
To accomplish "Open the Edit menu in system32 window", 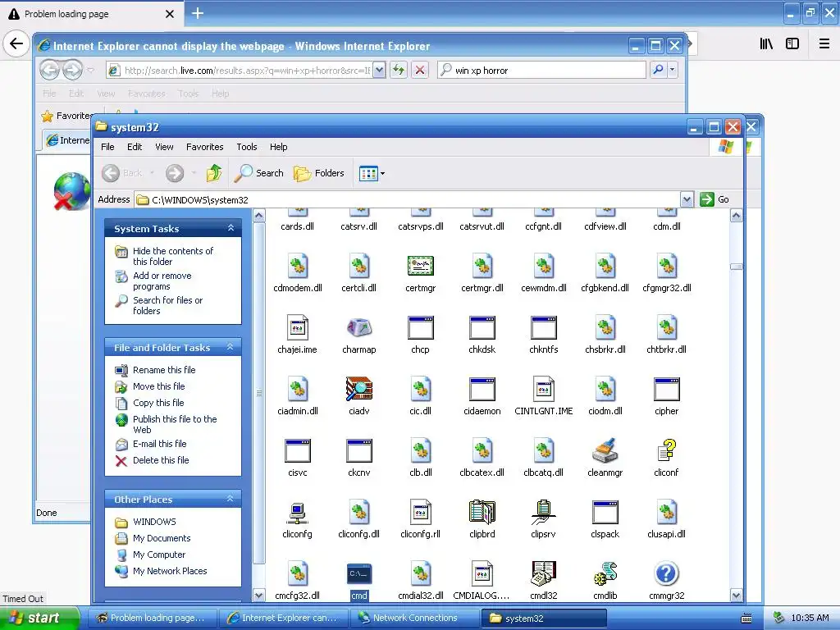I will [135, 147].
